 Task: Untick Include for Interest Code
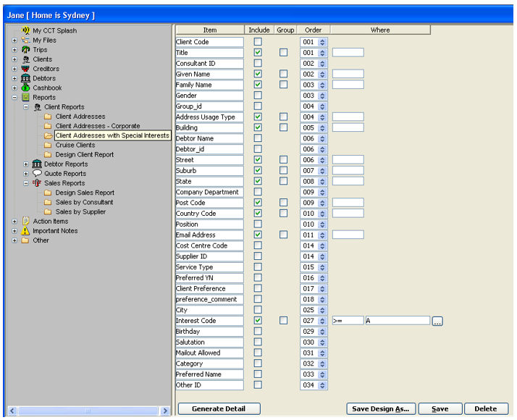pos(258,321)
